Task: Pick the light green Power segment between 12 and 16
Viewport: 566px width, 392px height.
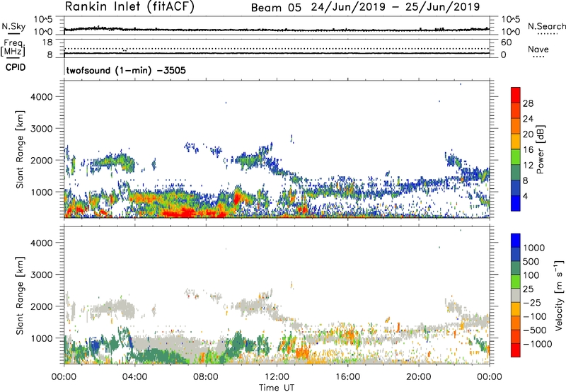Action: coord(516,157)
